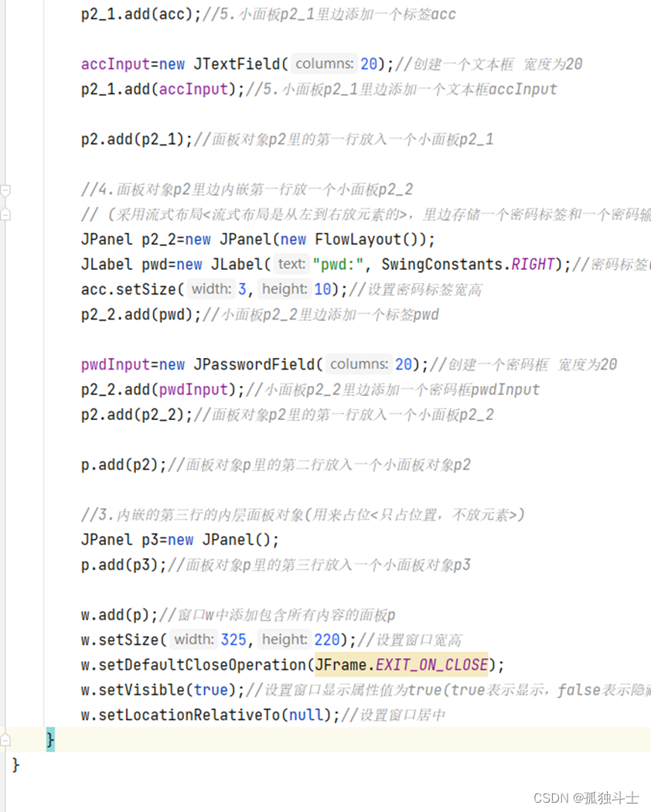This screenshot has height=812, width=651.
Task: Click the highlighted EXIT_ON_CLOSE constant
Action: tap(432, 664)
